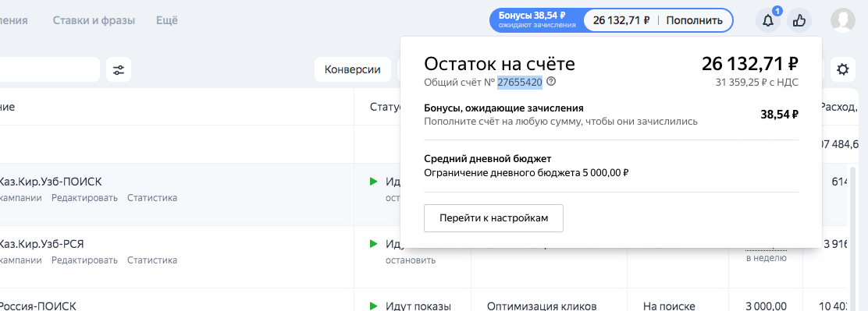
Task: Open campaign Каз.Кир.Узб-РСЯ
Action: click(x=41, y=244)
